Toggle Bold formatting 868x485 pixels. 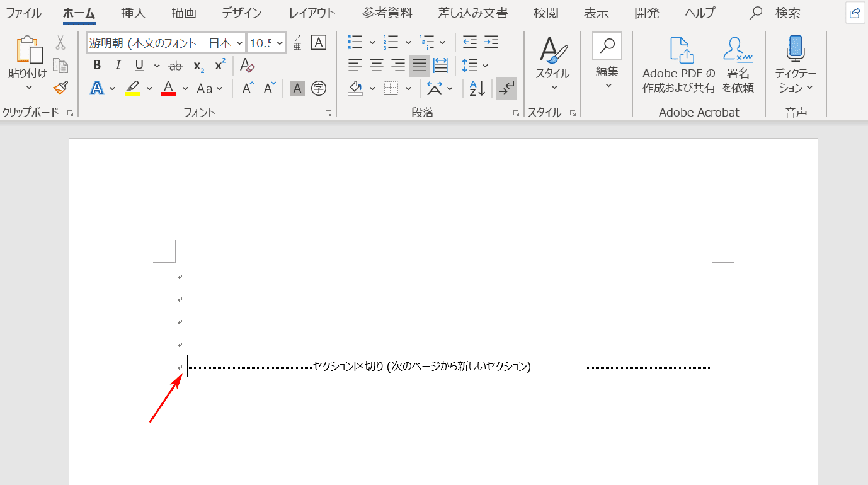[x=97, y=65]
